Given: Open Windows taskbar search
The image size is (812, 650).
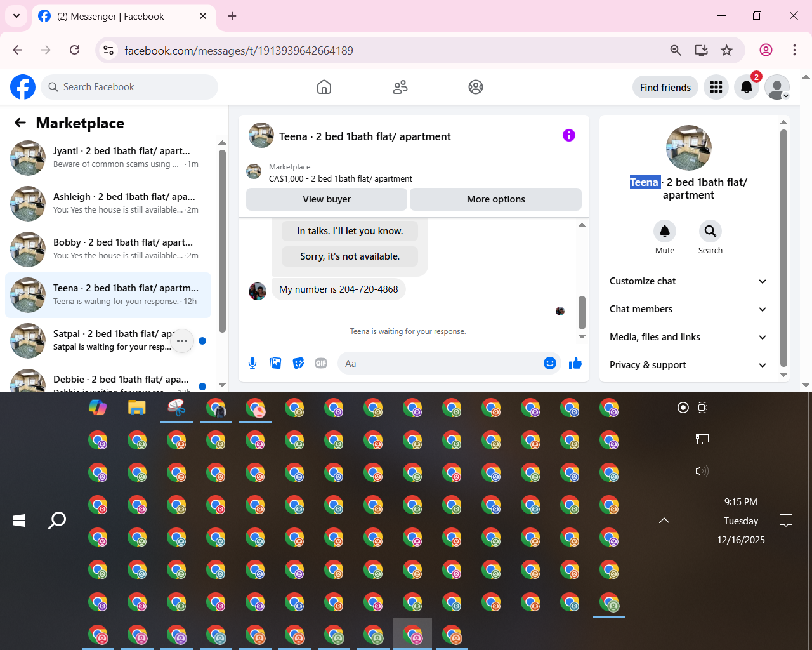Looking at the screenshot, I should 57,521.
